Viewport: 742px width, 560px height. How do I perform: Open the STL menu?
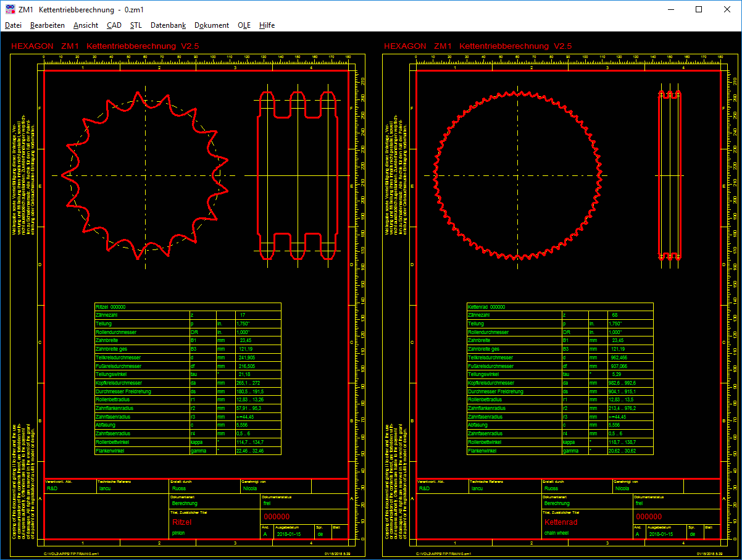136,25
